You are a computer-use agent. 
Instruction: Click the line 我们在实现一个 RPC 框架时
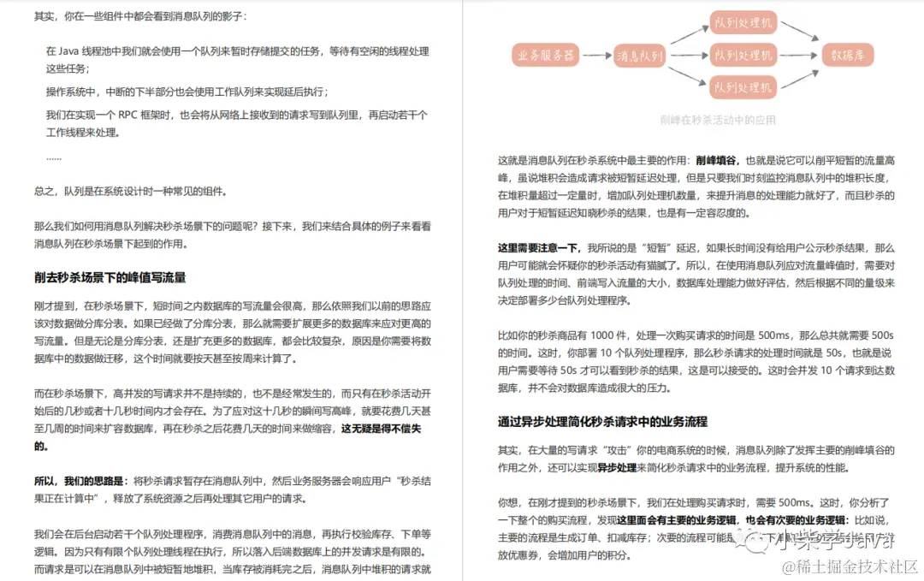coord(237,115)
